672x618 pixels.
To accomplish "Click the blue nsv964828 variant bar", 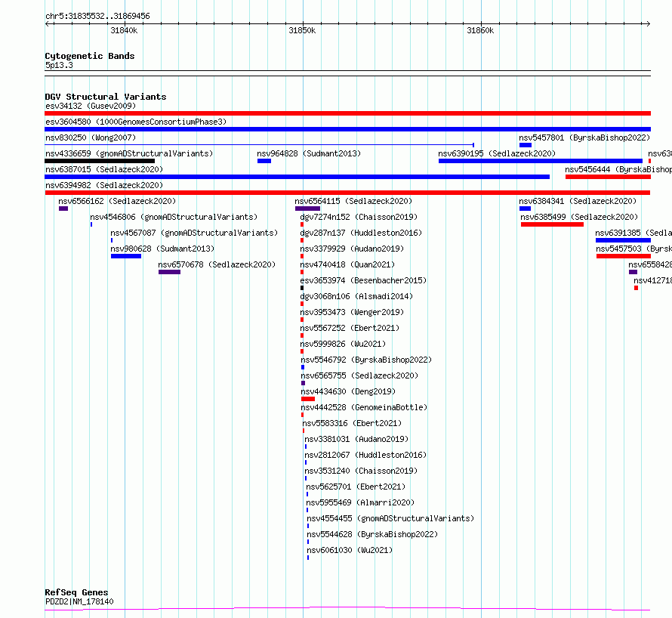I will point(264,161).
